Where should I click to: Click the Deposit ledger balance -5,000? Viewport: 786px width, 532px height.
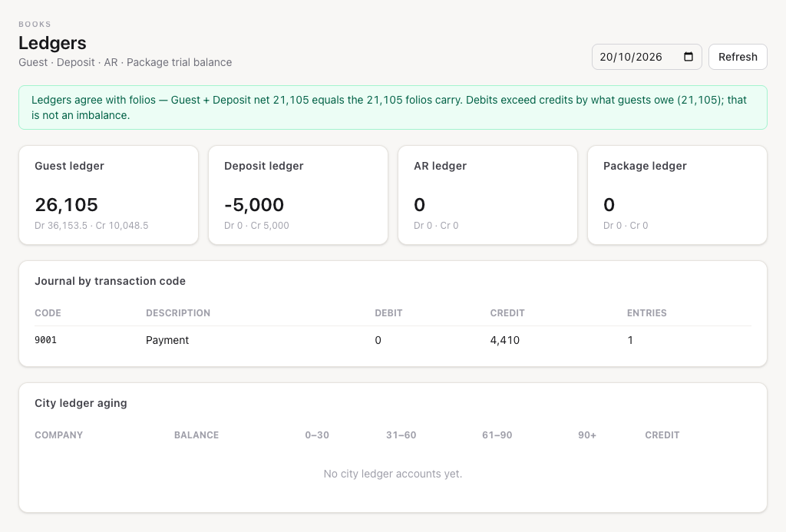coord(254,204)
